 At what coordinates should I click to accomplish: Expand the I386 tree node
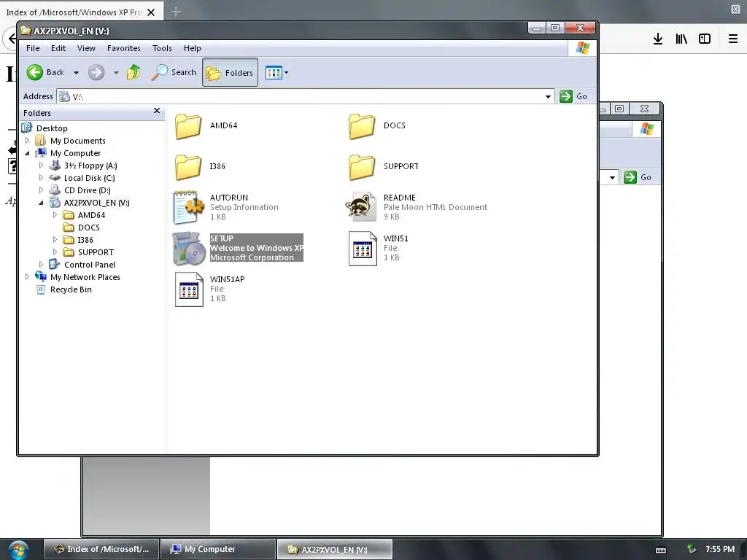click(x=55, y=239)
